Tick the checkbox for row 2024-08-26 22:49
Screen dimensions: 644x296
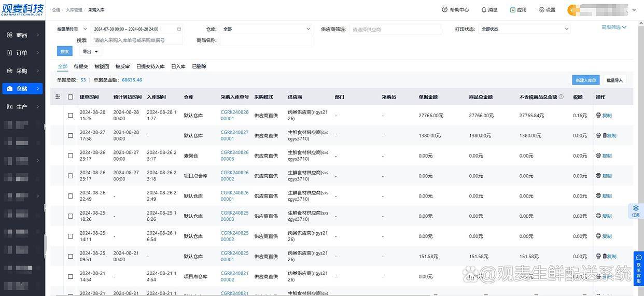coord(71,196)
